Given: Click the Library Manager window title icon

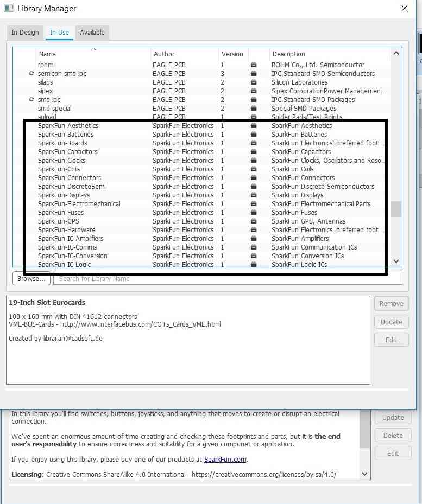Looking at the screenshot, I should pos(9,8).
